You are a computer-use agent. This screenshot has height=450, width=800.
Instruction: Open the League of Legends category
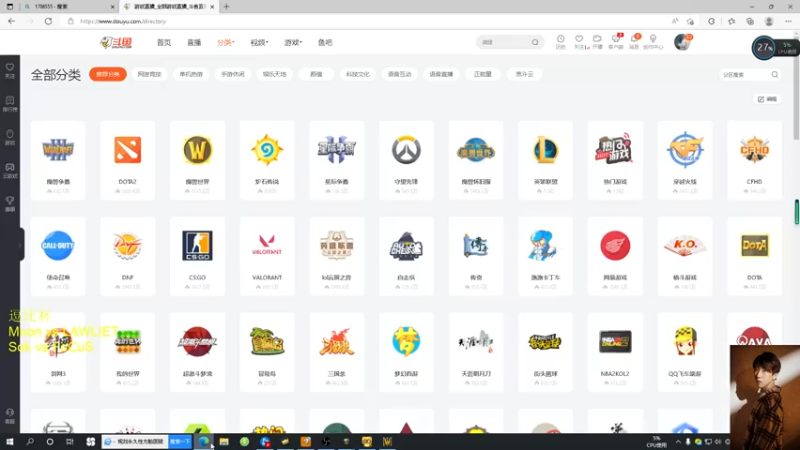point(545,160)
